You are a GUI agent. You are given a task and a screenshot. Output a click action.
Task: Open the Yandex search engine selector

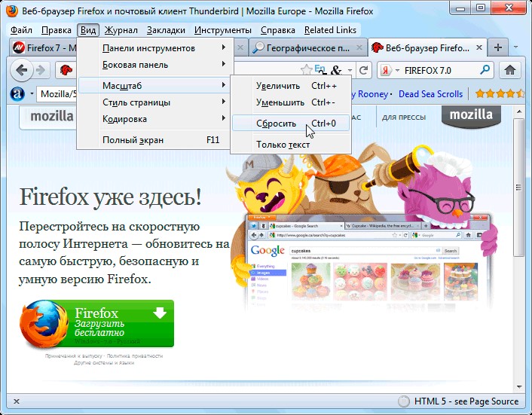tap(389, 71)
